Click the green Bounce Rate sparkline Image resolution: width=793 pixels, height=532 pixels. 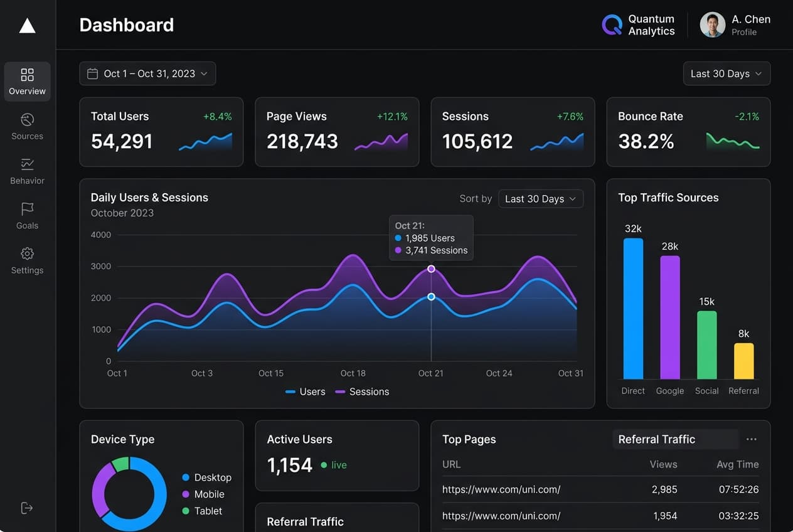coord(733,141)
